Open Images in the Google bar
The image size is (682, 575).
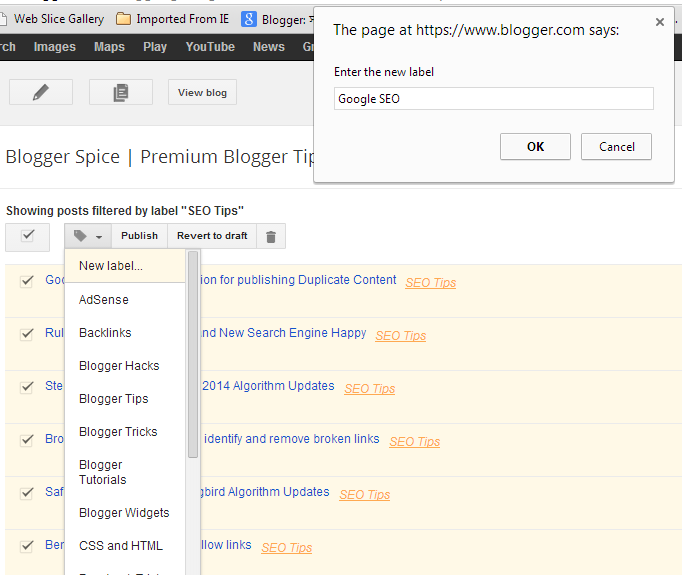(55, 47)
